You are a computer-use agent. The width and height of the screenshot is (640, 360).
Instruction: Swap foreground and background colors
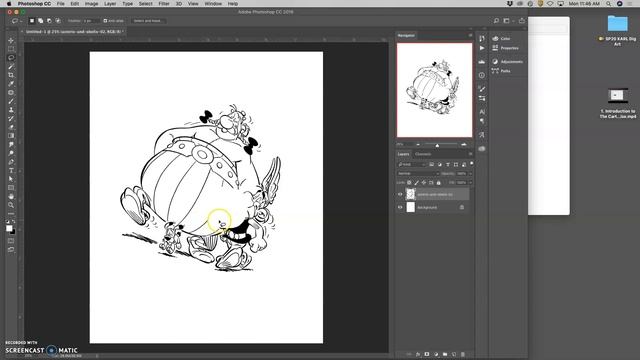coord(14,222)
